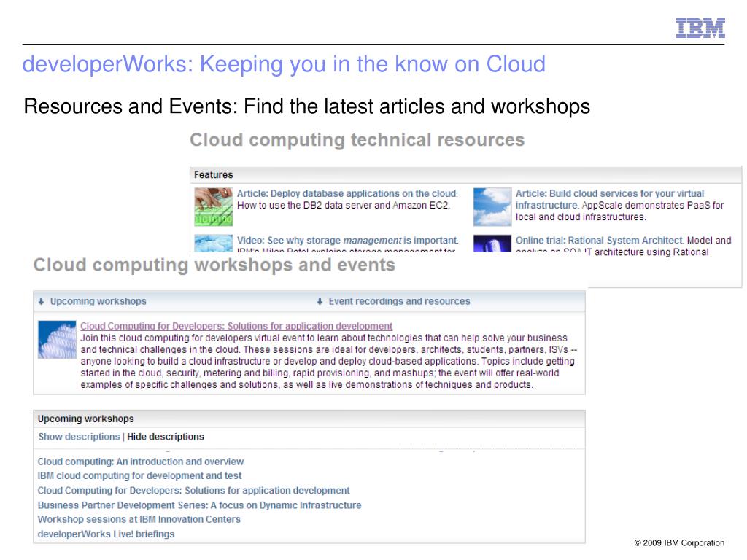The width and height of the screenshot is (747, 560).
Task: Click the down arrow beside Upcoming workshops
Action: [41, 301]
